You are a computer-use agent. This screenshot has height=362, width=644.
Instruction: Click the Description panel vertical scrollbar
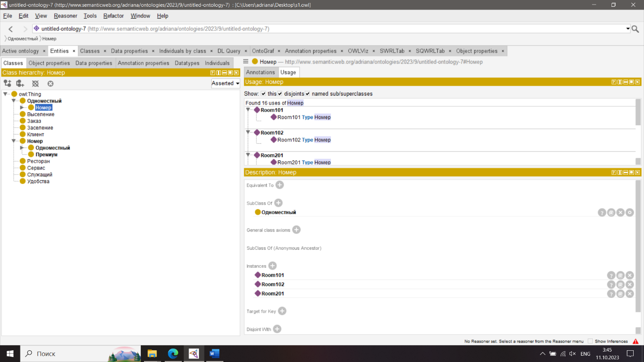click(638, 257)
